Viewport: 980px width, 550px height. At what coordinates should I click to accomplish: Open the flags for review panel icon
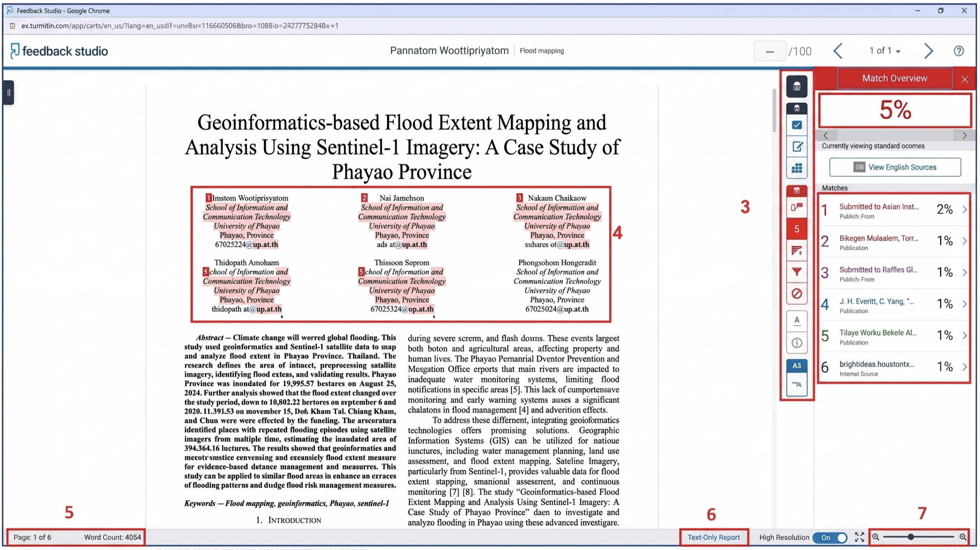click(796, 207)
